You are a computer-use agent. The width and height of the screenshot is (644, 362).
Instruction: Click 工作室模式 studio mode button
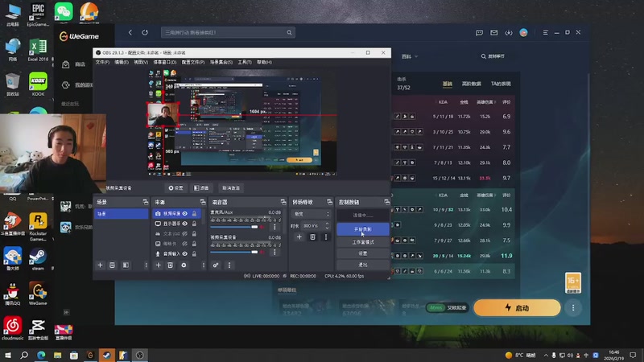click(363, 242)
